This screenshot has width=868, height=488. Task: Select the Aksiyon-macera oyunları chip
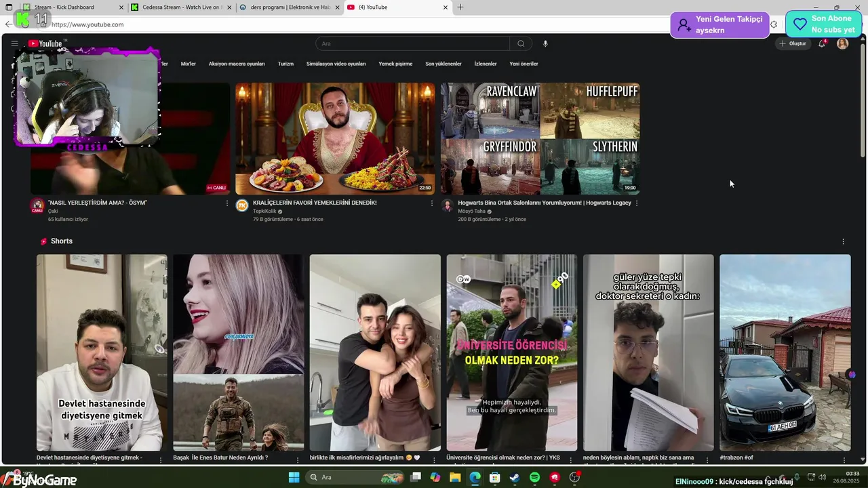237,64
